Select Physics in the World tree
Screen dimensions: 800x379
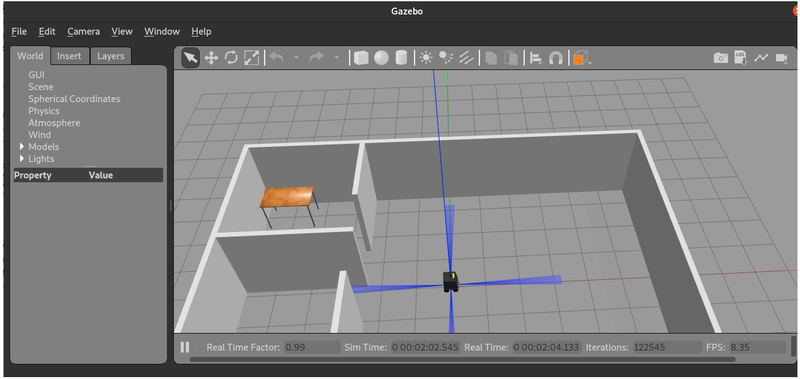44,111
